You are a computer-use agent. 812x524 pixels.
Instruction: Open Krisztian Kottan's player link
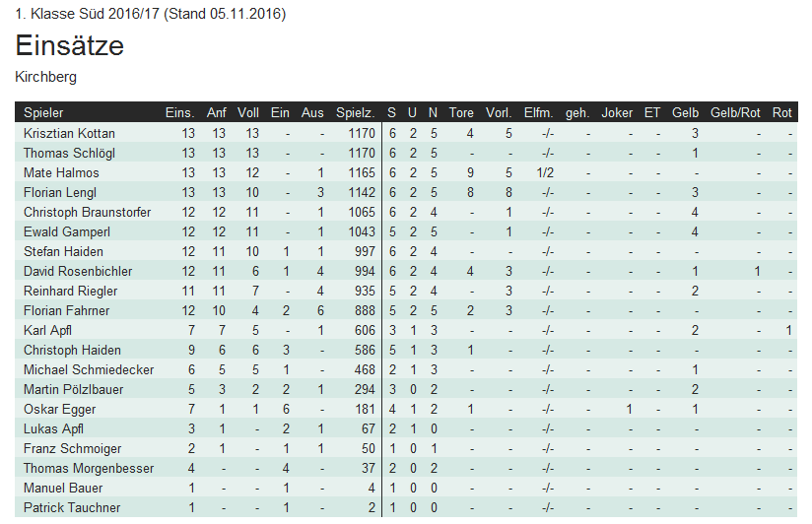[69, 133]
